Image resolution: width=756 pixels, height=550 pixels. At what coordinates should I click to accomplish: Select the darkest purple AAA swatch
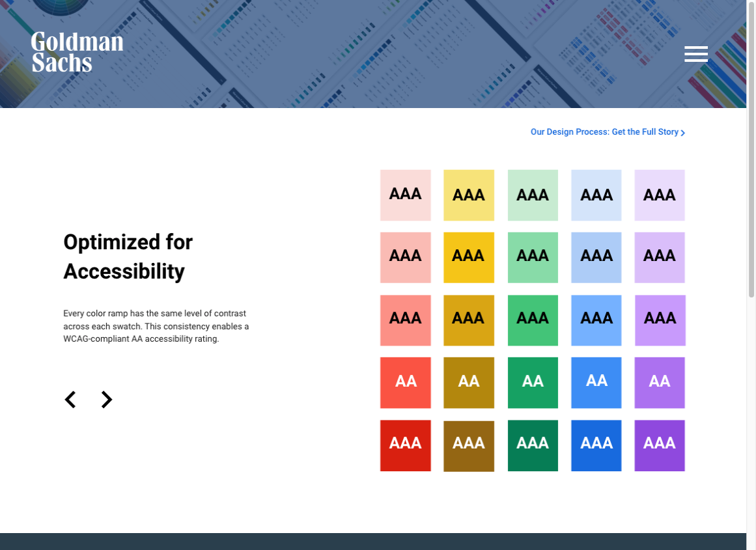click(x=660, y=445)
